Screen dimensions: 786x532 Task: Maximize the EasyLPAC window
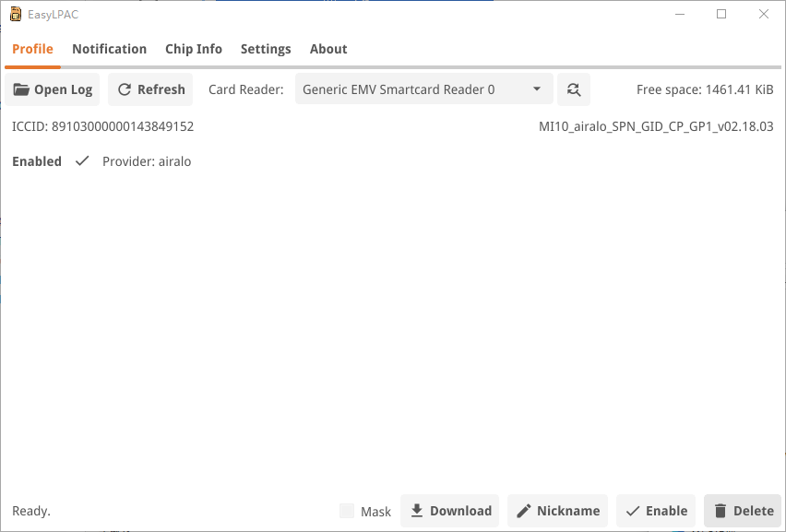coord(721,14)
